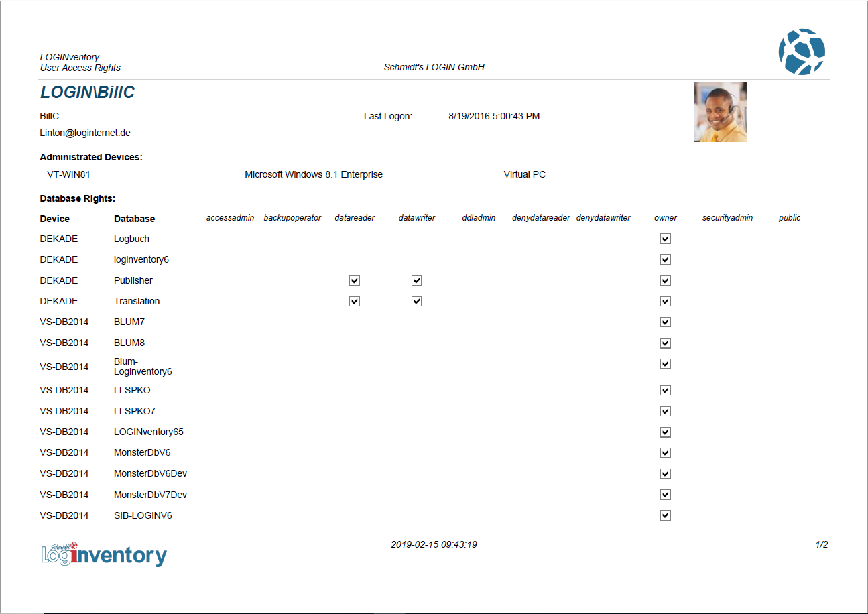Toggle owner checkbox for Publisher
This screenshot has height=614, width=868.
pyautogui.click(x=666, y=280)
